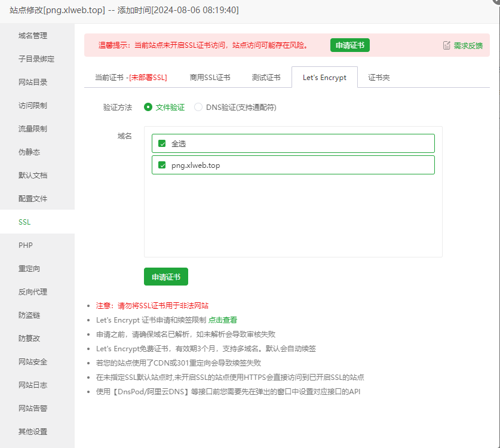The image size is (500, 448).
Task: Select PHP in the left menu
Action: 25,246
